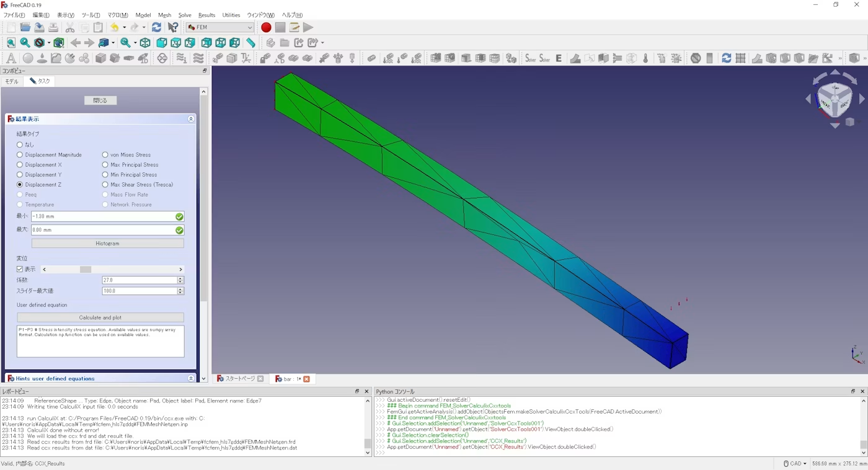Open draw style dropdown arrow
This screenshot has height=470, width=868.
[x=48, y=43]
